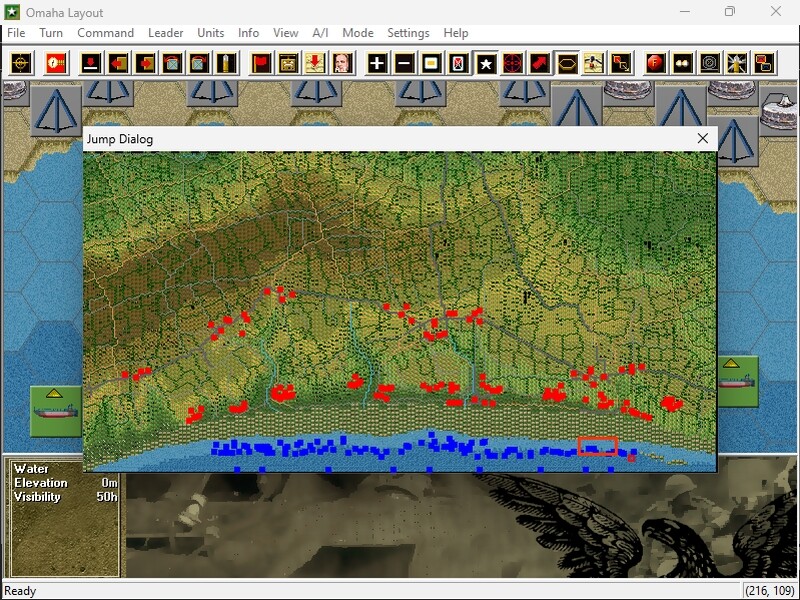
Task: Click the yellow rectangle toolbar icon
Action: click(x=431, y=63)
